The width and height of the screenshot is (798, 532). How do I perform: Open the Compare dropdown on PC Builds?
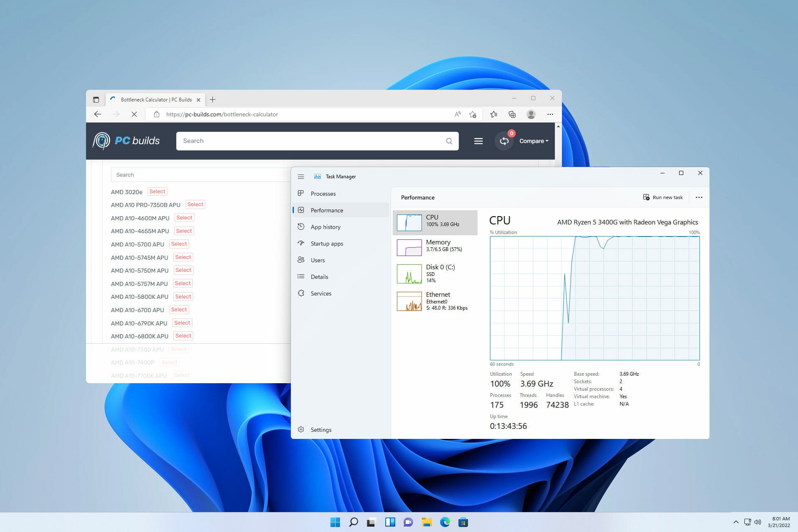(x=532, y=141)
